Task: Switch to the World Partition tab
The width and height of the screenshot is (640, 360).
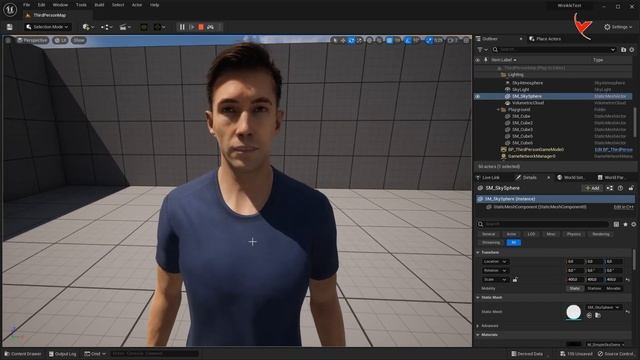Action: [x=611, y=178]
